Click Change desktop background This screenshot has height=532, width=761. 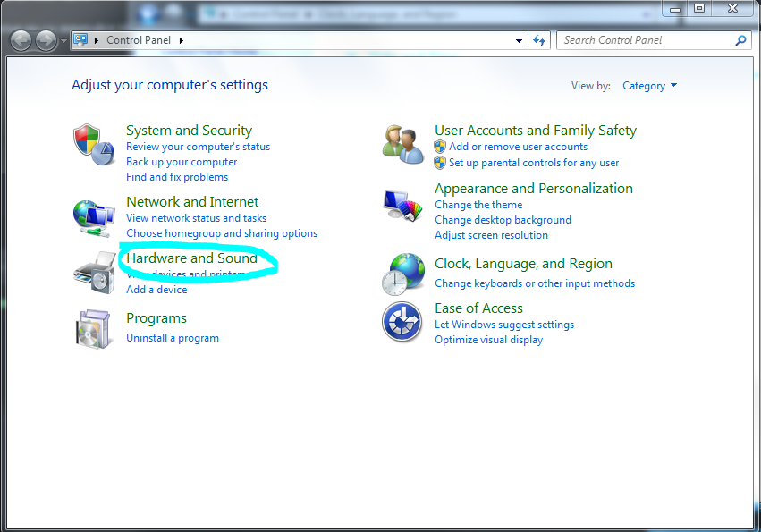click(x=503, y=220)
